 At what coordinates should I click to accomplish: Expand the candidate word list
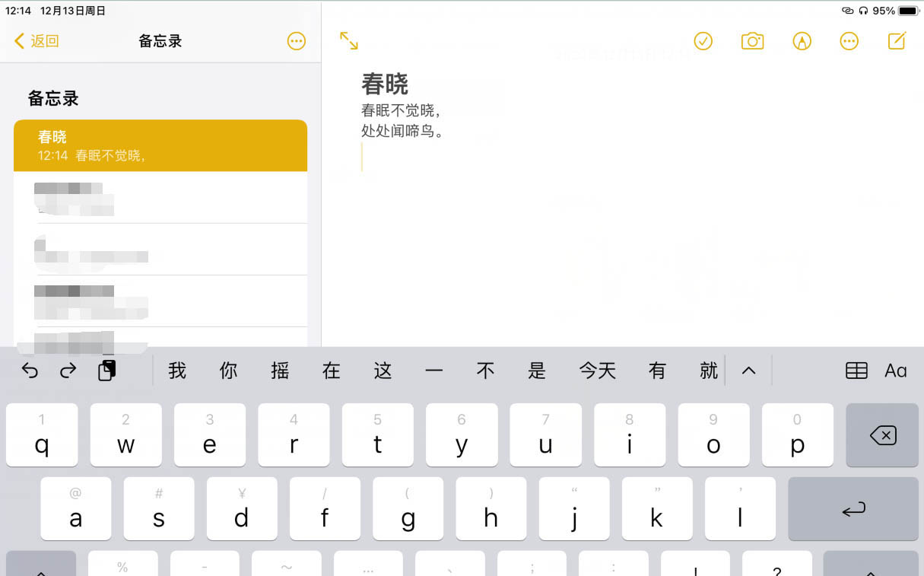click(749, 371)
